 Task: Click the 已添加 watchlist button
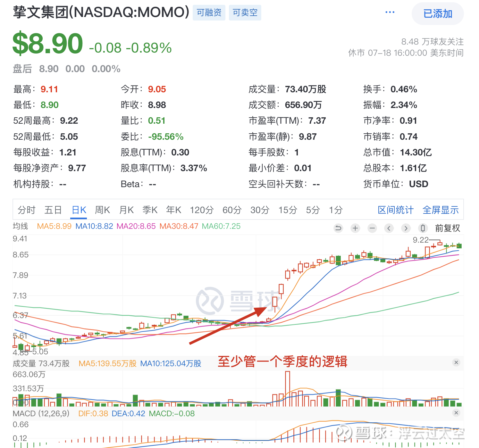pyautogui.click(x=438, y=14)
